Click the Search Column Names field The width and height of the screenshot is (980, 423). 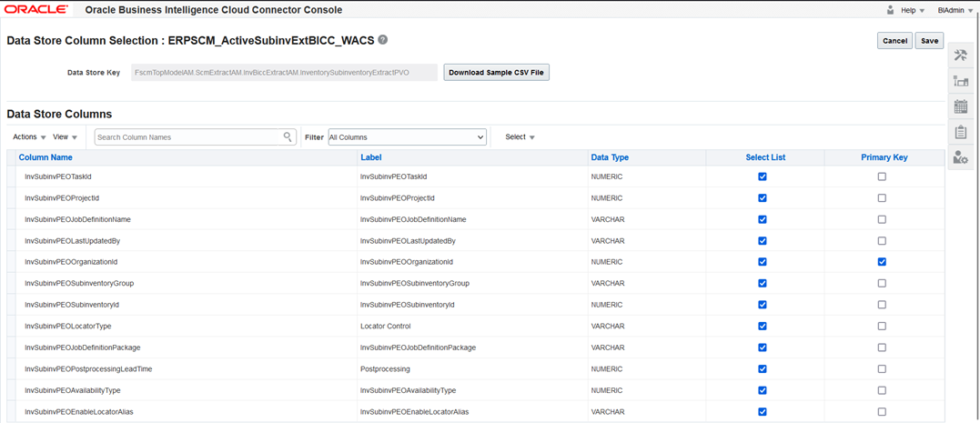click(x=187, y=136)
